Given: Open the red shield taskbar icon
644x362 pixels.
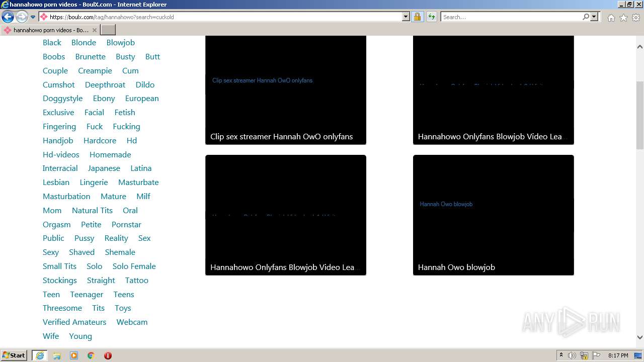Looking at the screenshot, I should pyautogui.click(x=108, y=355).
